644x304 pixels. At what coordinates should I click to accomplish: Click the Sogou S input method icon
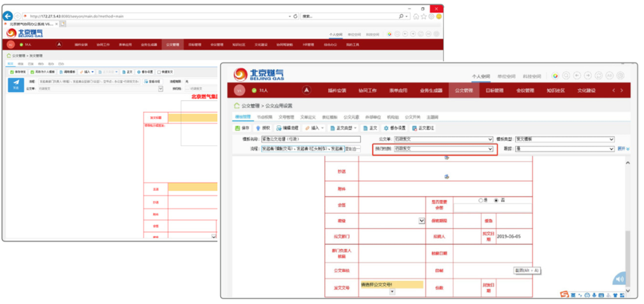[566, 294]
